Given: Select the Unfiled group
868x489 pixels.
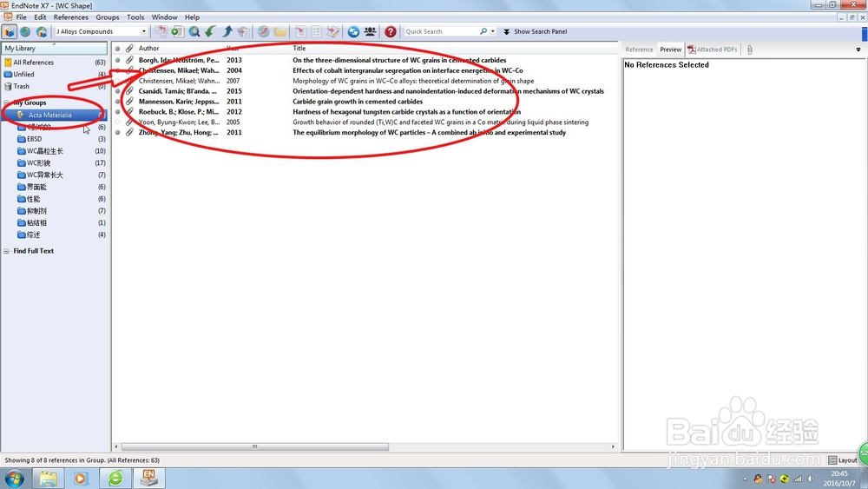Looking at the screenshot, I should [x=54, y=74].
